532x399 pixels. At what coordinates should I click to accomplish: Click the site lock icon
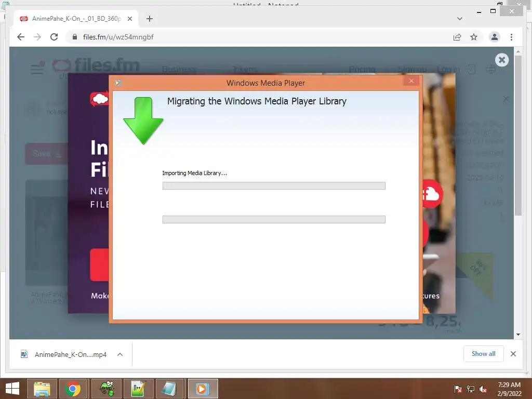pos(75,37)
